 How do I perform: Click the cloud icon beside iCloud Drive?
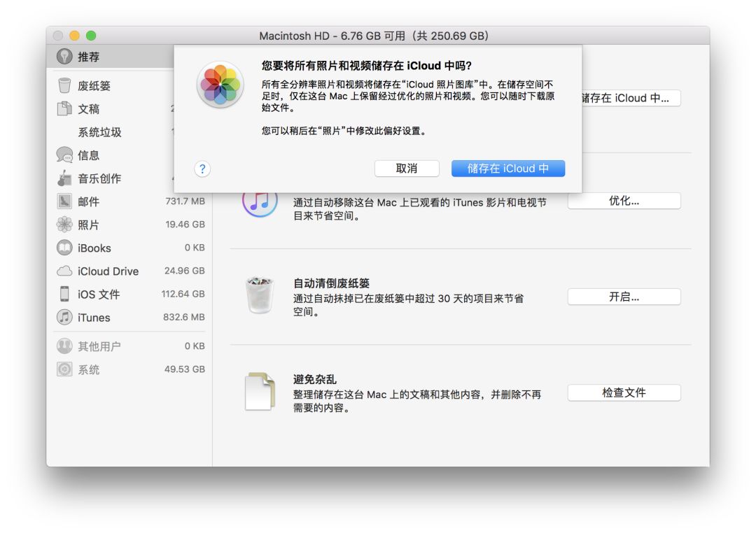click(64, 271)
